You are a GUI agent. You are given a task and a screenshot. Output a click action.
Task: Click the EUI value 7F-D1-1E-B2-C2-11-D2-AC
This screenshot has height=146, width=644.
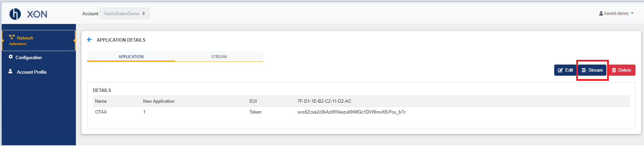pos(325,101)
